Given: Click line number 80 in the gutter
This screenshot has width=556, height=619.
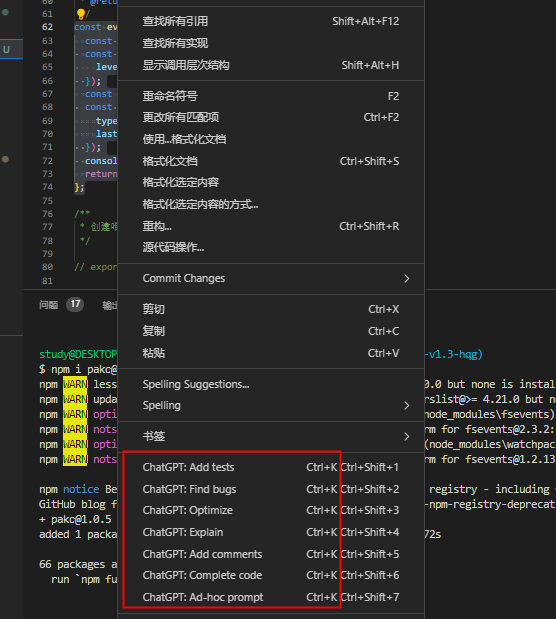Looking at the screenshot, I should pos(47,267).
